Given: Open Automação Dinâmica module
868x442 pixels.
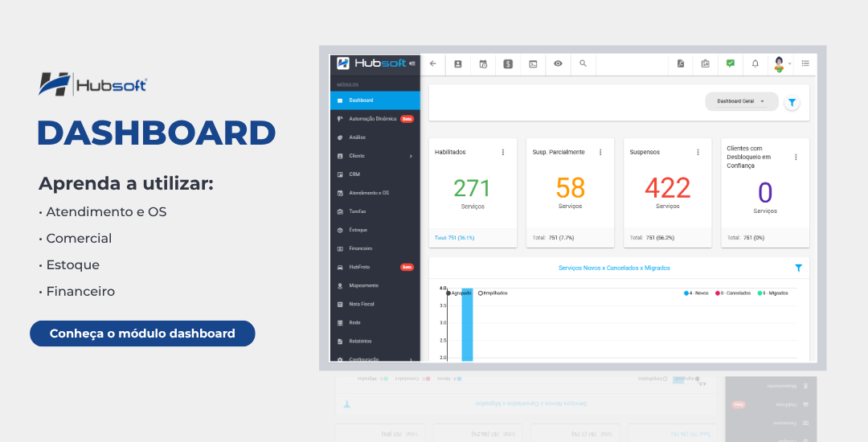Looking at the screenshot, I should (x=375, y=119).
